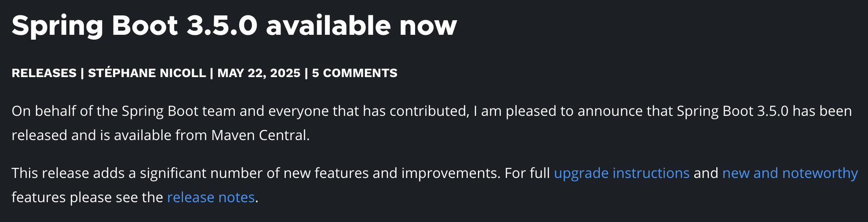Select the RELEASES category label
The height and width of the screenshot is (222, 868).
coord(44,73)
